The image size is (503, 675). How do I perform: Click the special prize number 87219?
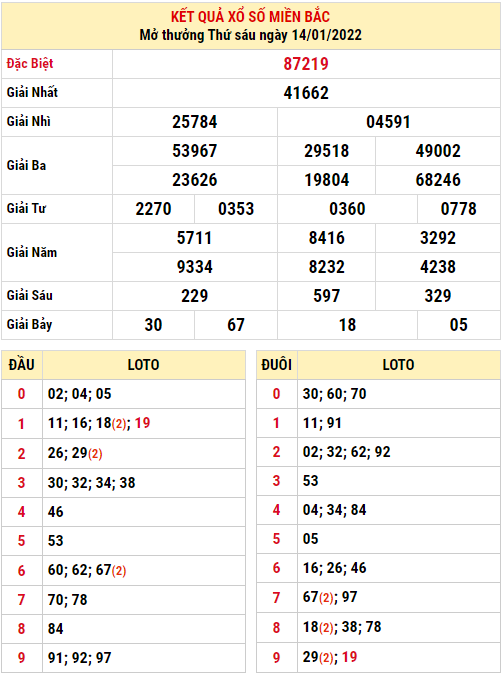(306, 64)
